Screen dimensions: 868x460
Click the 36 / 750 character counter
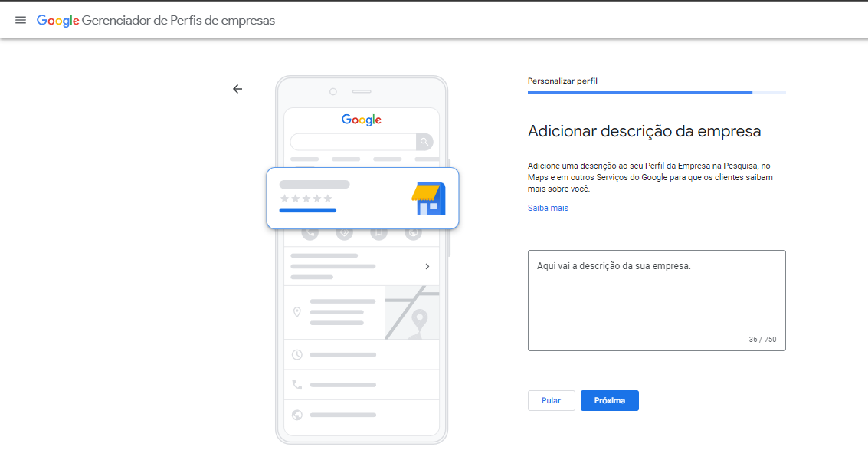(x=762, y=339)
